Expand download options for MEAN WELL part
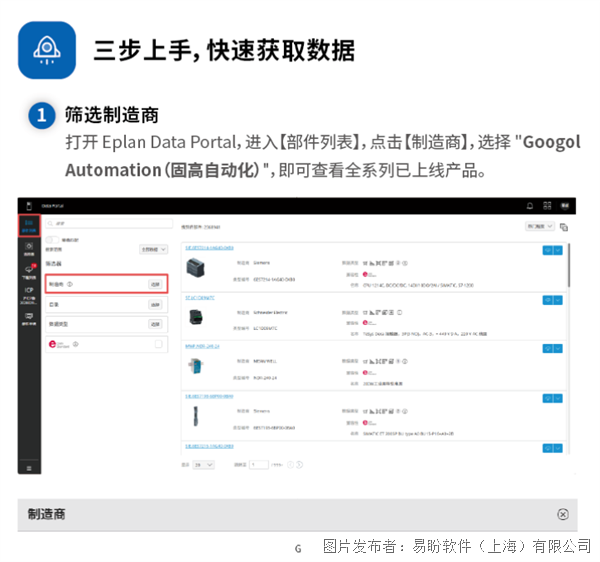This screenshot has height=562, width=600. pyautogui.click(x=558, y=349)
